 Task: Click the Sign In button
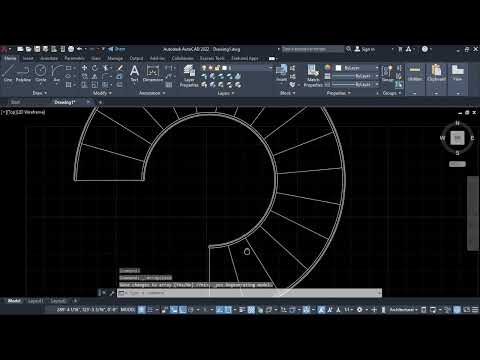point(364,49)
